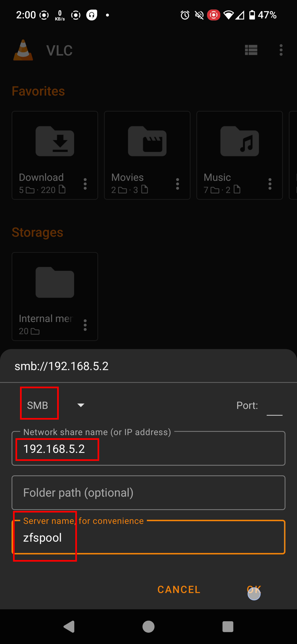Open options menu for Music folder
The image size is (297, 644).
click(x=270, y=184)
